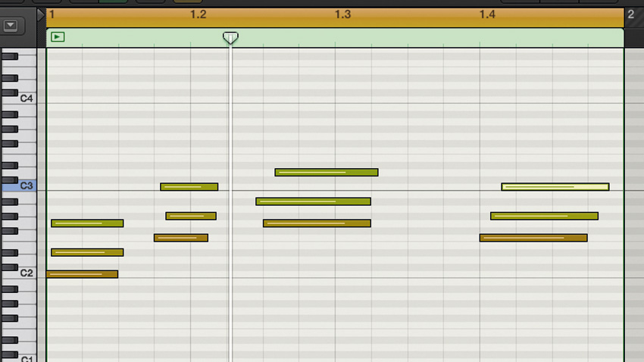Play the black key just above C3
Viewport: 644px width, 362px height.
tap(9, 179)
